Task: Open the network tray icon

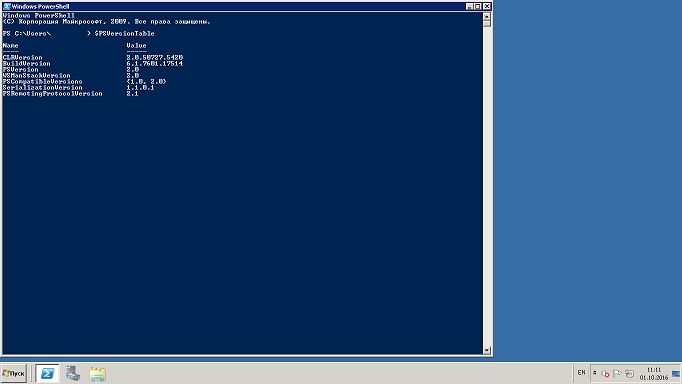Action: [x=629, y=373]
